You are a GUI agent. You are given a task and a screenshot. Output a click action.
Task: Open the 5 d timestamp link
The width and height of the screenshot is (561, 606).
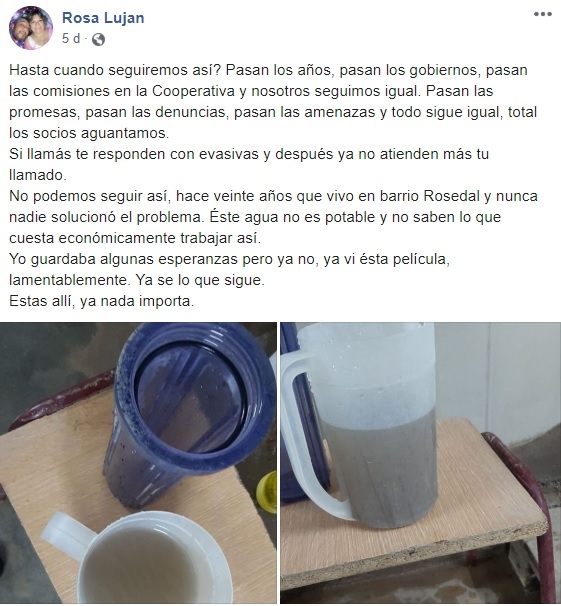[x=71, y=39]
